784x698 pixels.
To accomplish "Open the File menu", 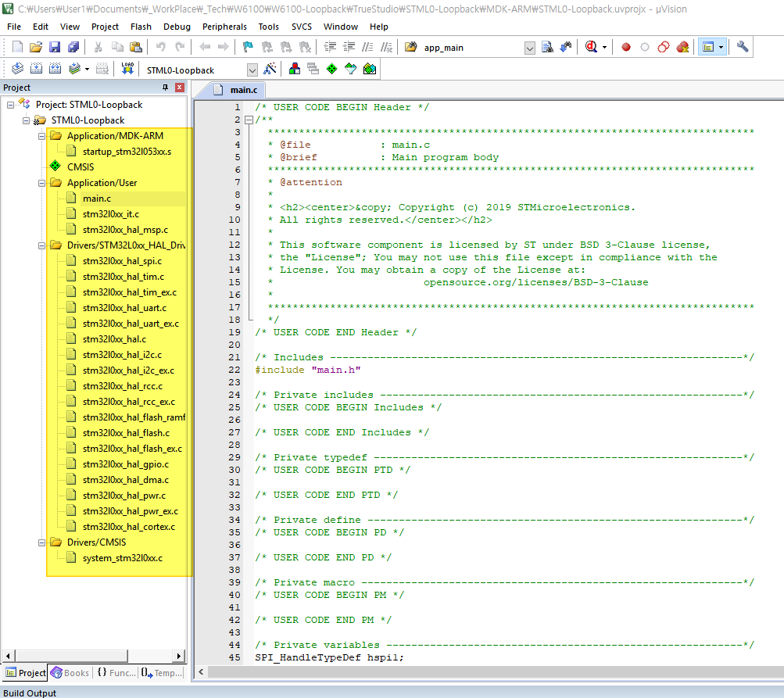I will pyautogui.click(x=14, y=27).
